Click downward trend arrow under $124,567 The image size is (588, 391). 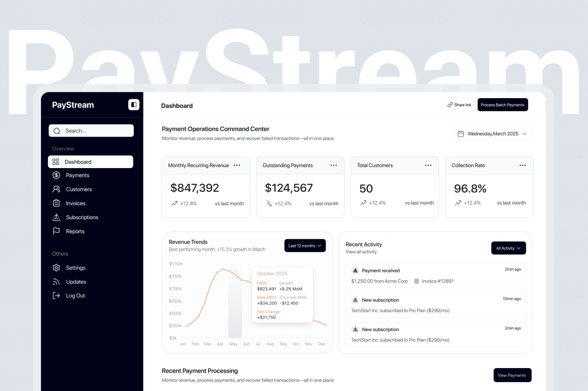[269, 203]
